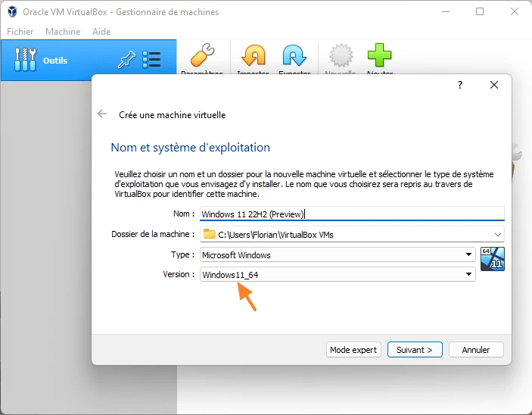
Task: Click the Mode expert button
Action: (x=353, y=350)
